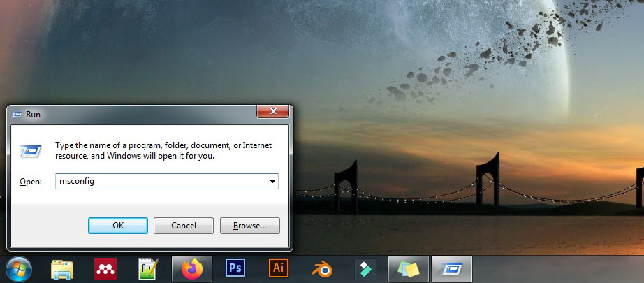
Task: Switch to Sticky Notes in the taskbar
Action: click(408, 269)
